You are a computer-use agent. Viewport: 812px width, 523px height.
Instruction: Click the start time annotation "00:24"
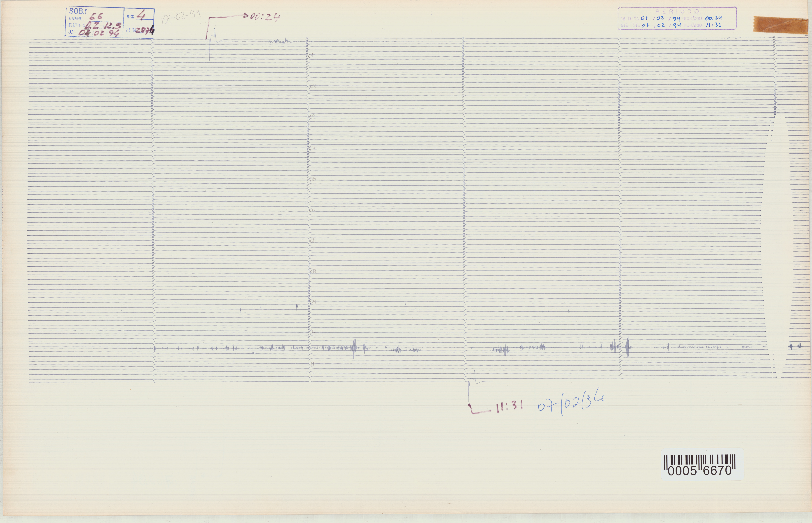click(x=265, y=17)
